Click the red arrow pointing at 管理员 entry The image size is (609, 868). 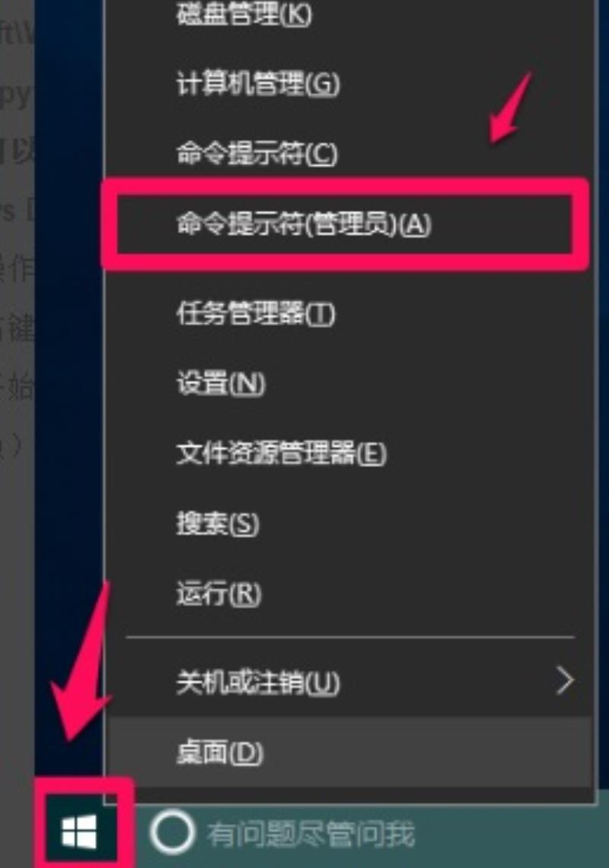tap(511, 107)
